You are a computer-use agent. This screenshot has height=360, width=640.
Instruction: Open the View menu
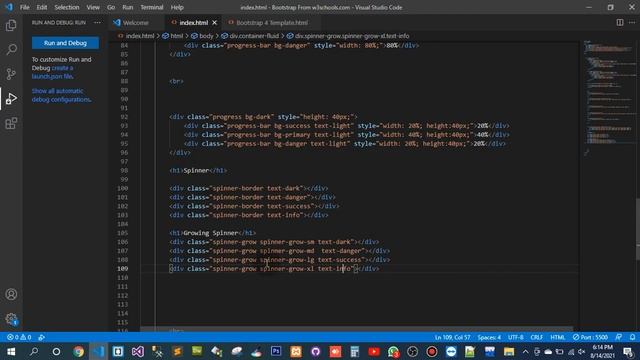(93, 7)
